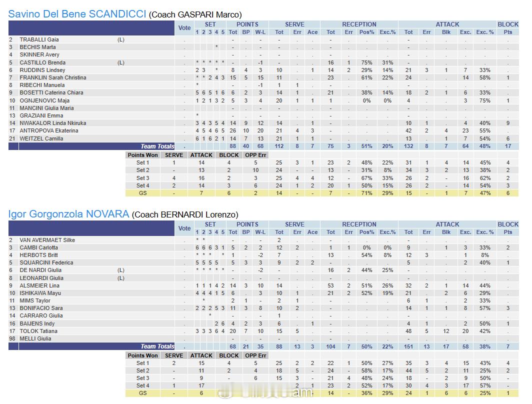Click Scandicci Team Totals row label
Screen dimensions: 532x404
[157, 146]
